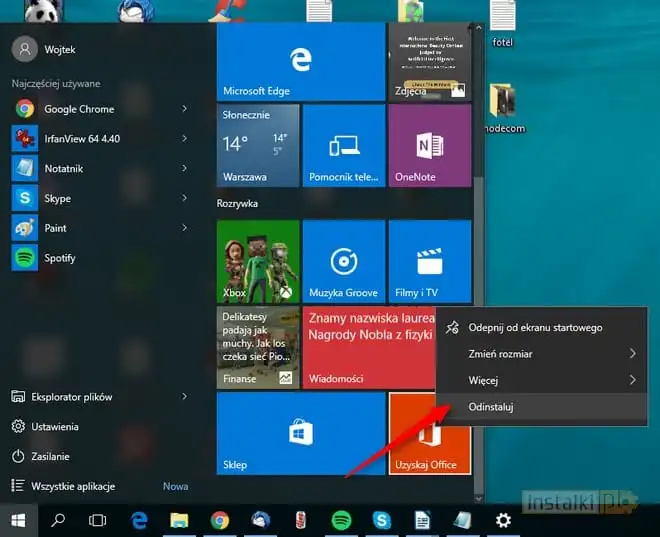Open the Filmy i TV tile
This screenshot has width=660, height=537.
(429, 261)
